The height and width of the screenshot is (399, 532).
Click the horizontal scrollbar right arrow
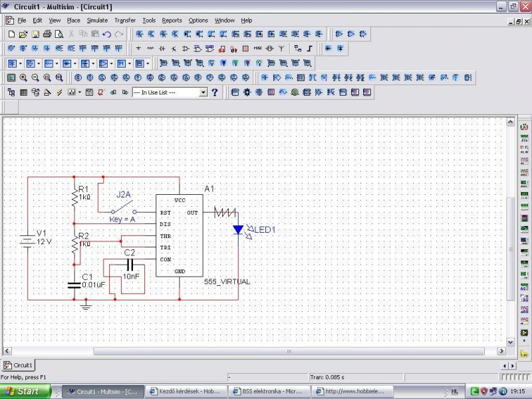tap(501, 351)
